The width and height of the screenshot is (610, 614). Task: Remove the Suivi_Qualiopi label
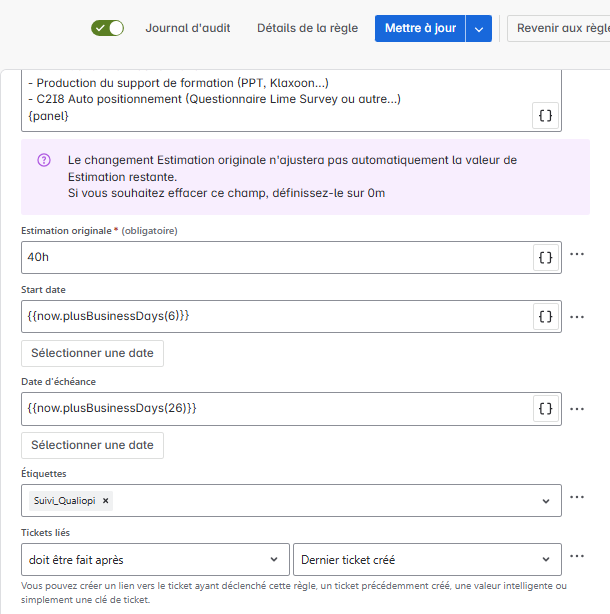click(x=105, y=500)
